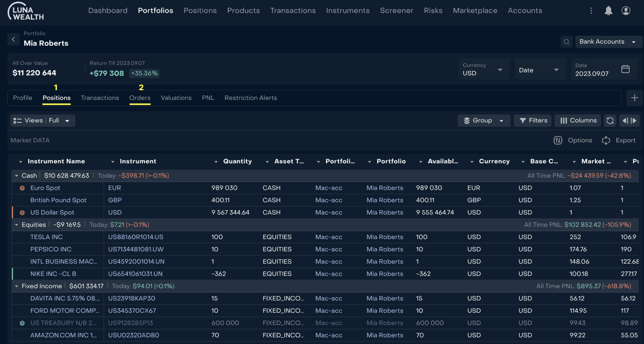The width and height of the screenshot is (644, 344).
Task: Click instrument code US23918KAP30
Action: click(x=132, y=299)
